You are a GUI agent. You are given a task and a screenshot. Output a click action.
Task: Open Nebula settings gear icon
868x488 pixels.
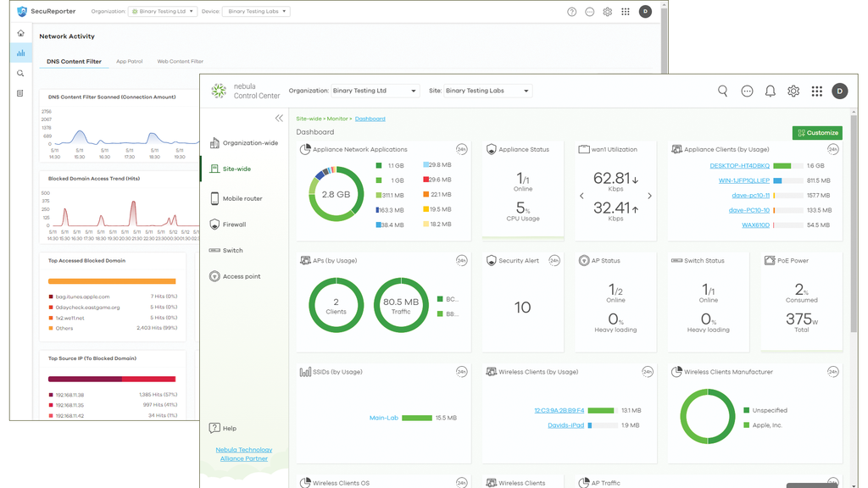tap(793, 91)
